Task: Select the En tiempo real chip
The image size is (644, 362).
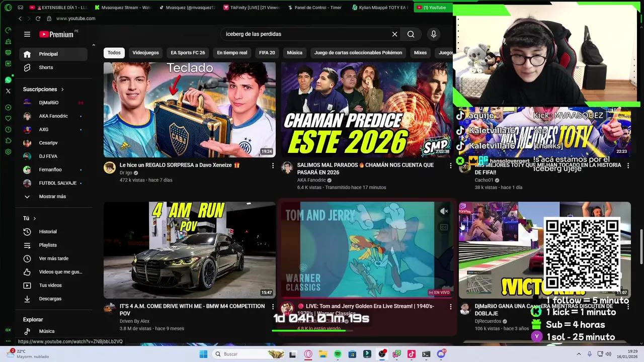Action: click(x=232, y=53)
